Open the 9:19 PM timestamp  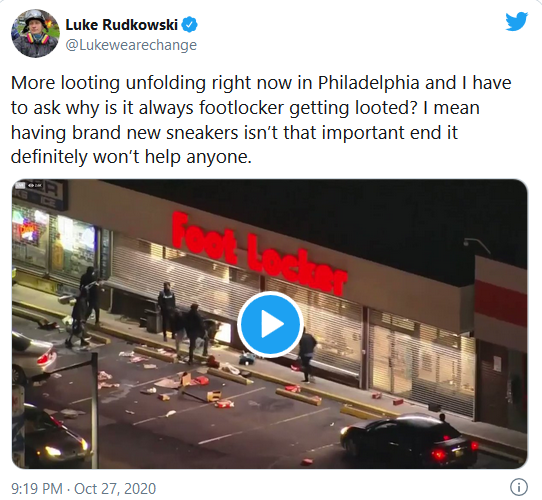click(x=37, y=489)
